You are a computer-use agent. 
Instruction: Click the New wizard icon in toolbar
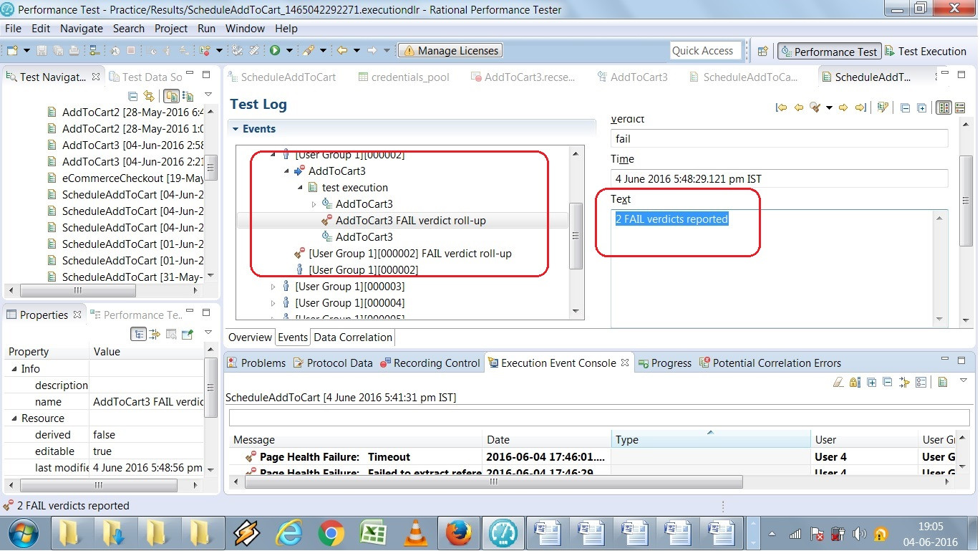(x=12, y=51)
